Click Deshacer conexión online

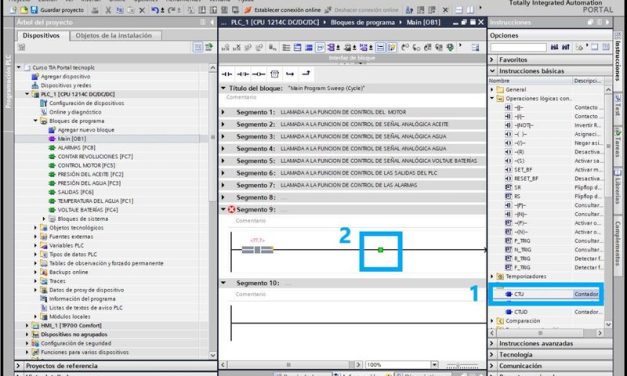tap(361, 10)
